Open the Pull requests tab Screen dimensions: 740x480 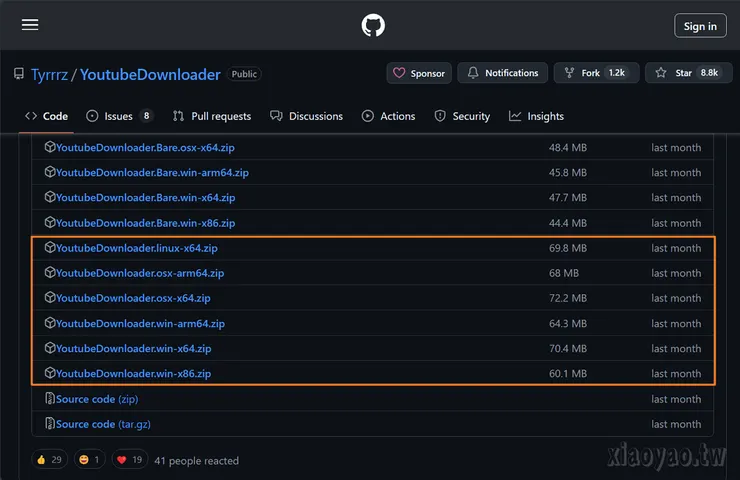[x=212, y=116]
